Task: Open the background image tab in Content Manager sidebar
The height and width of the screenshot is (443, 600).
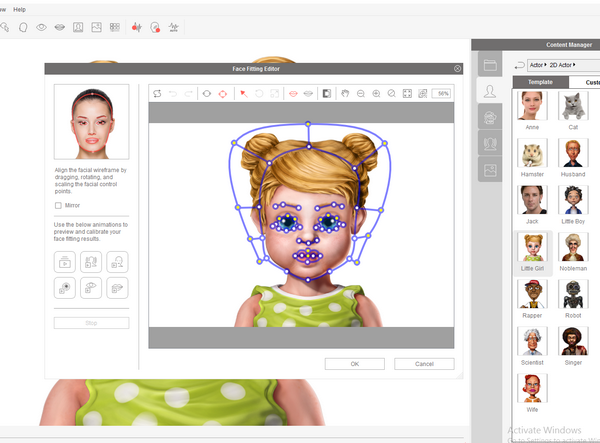Action: (x=490, y=169)
